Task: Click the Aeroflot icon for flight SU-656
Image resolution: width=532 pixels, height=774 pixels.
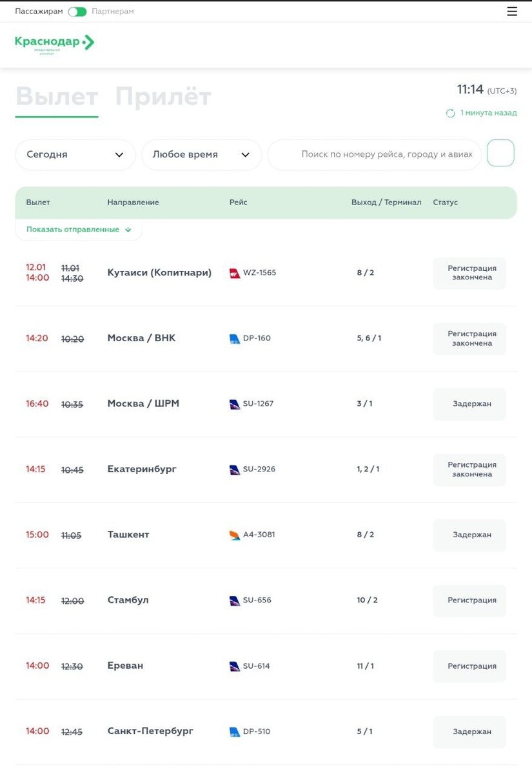Action: pos(235,600)
